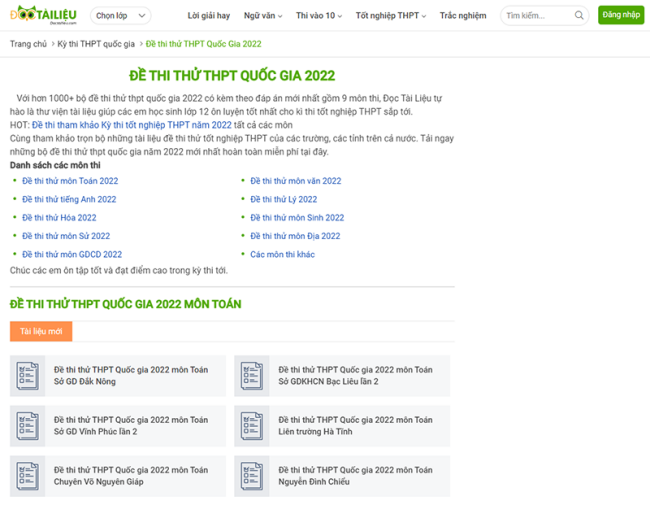This screenshot has height=505, width=650.
Task: Click document icon beside Sở GD Đắk Nông
Action: pyautogui.click(x=28, y=376)
